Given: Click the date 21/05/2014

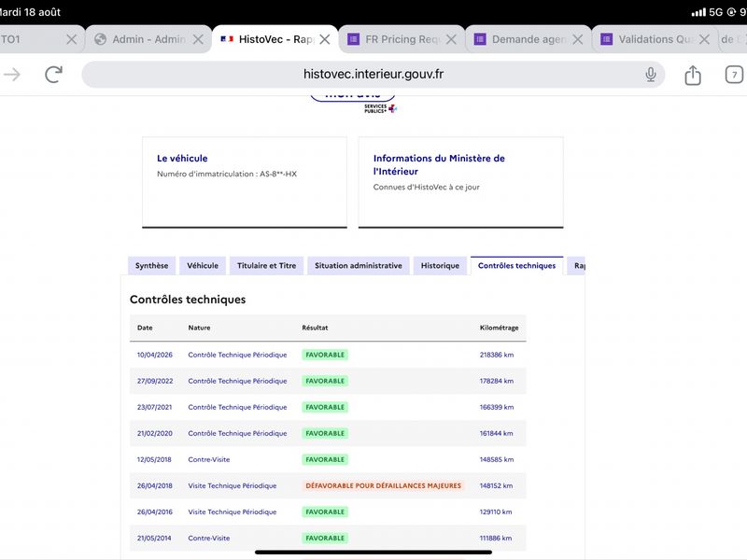Looking at the screenshot, I should (154, 539).
